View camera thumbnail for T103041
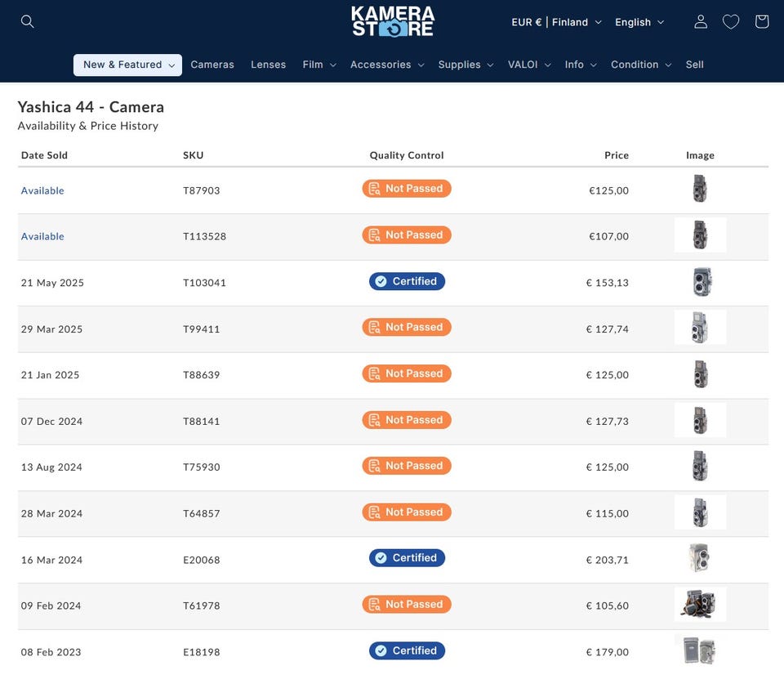 (x=702, y=281)
